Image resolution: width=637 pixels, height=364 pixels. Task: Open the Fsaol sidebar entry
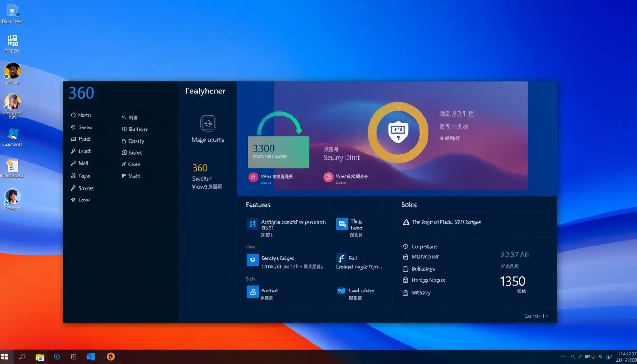[x=81, y=139]
